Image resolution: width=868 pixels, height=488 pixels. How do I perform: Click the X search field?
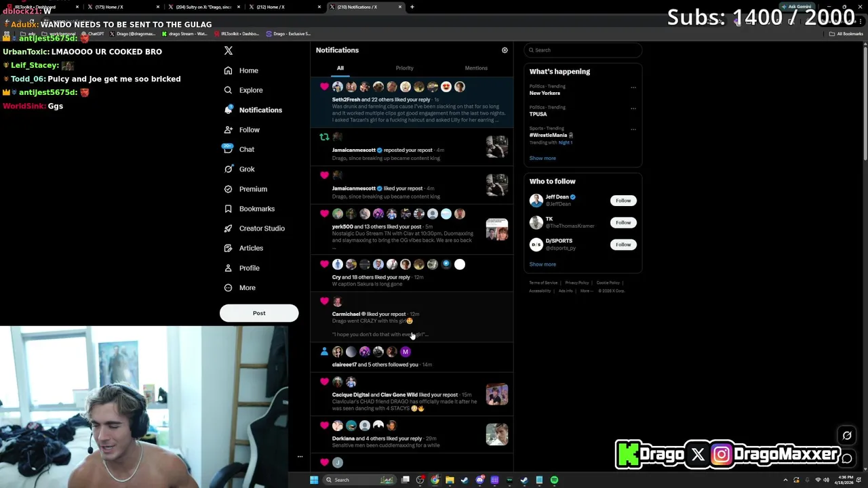(x=583, y=50)
